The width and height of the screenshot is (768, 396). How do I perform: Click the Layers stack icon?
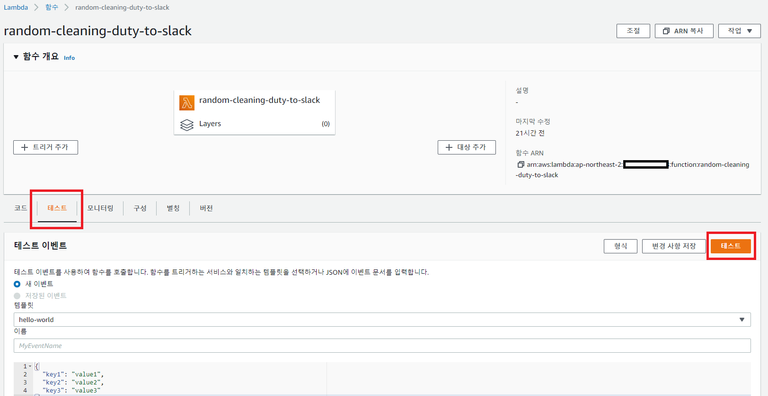click(187, 125)
